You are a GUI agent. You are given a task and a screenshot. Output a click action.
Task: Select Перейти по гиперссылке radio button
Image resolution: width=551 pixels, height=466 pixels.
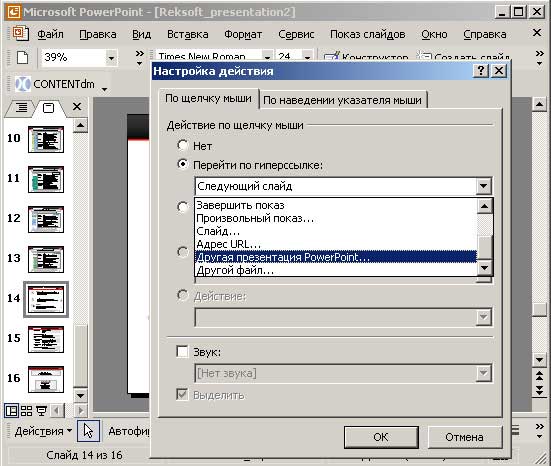182,164
